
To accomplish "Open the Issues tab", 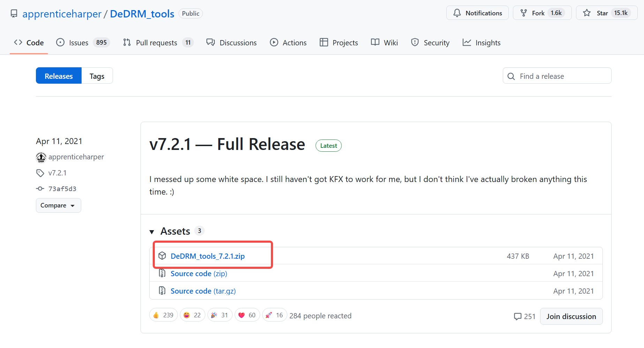I will tap(78, 43).
